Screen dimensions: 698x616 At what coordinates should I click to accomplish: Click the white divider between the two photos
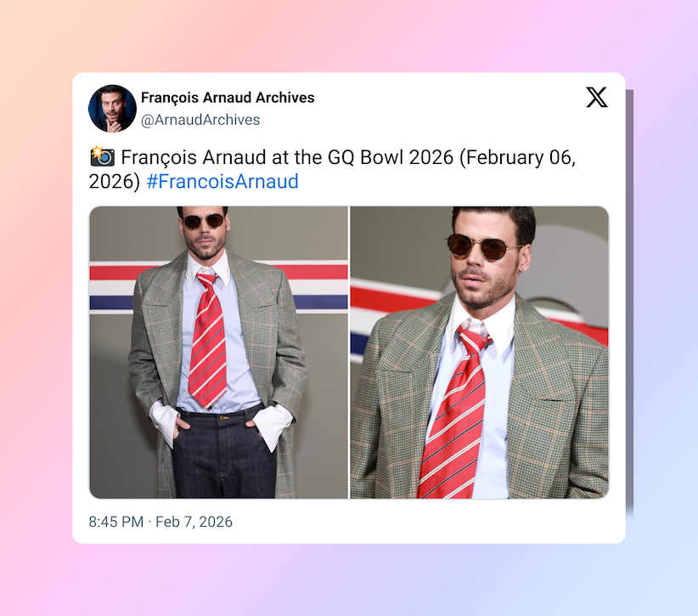click(349, 352)
